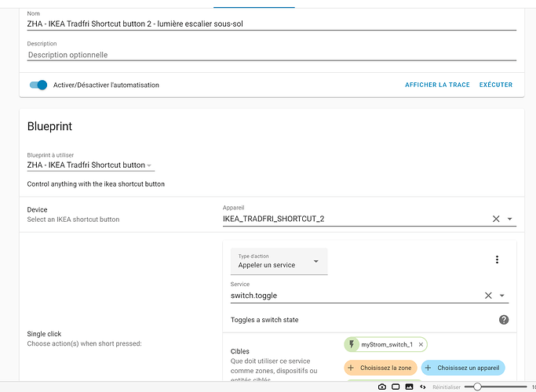Select 'Control anything with the ikea shortcut button' text
Screen dimensions: 536x392
click(x=96, y=184)
